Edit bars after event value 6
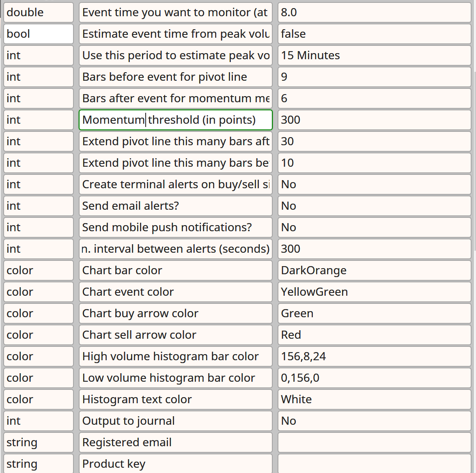 click(374, 99)
